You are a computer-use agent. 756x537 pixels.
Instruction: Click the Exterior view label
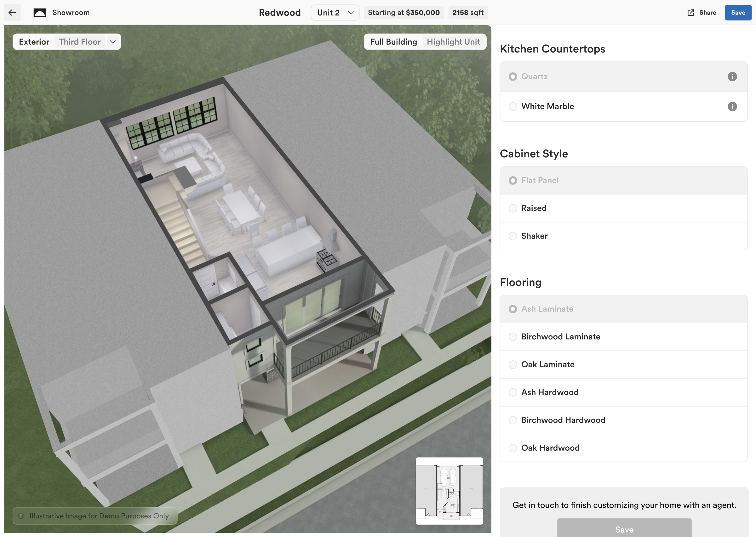click(x=34, y=42)
